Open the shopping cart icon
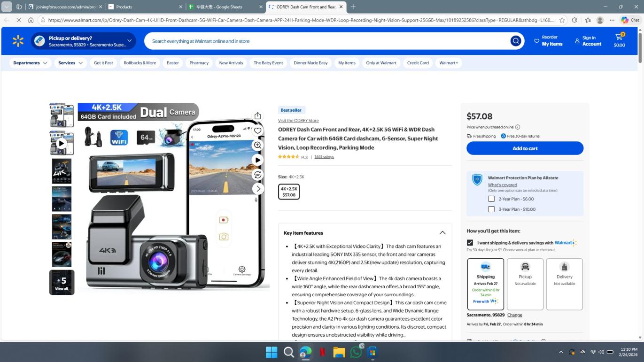 [619, 40]
